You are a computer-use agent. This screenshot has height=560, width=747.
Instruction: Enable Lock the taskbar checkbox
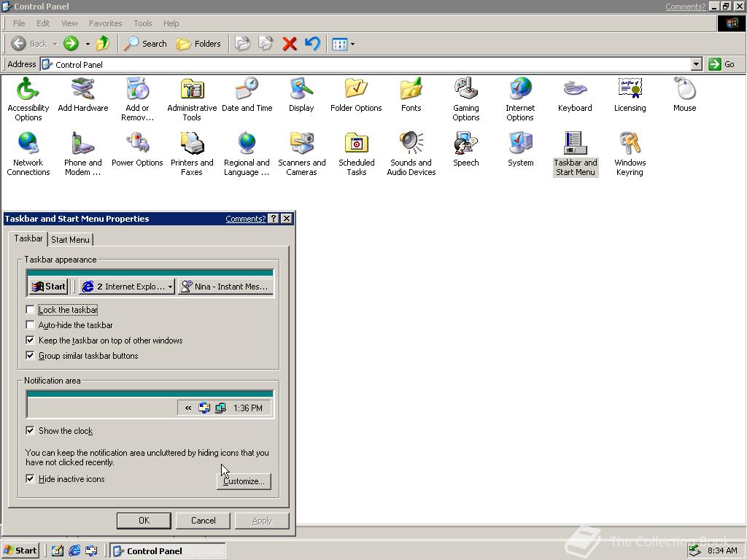[31, 310]
